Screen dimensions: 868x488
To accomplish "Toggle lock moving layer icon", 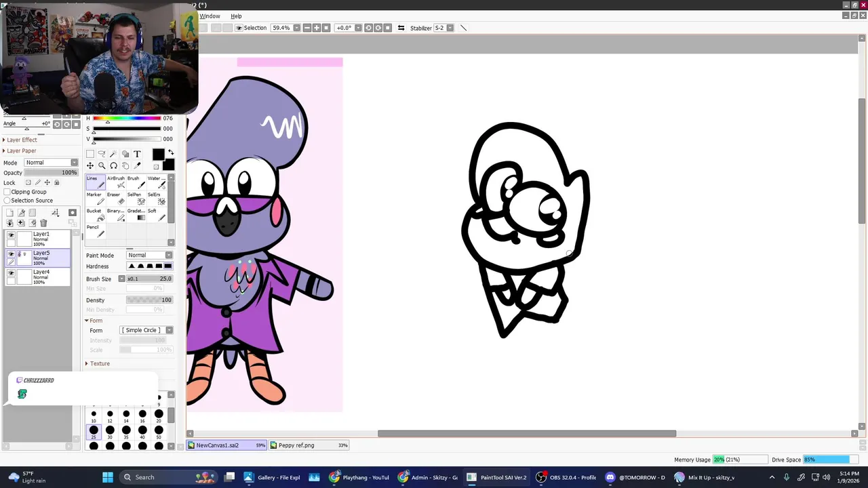I will click(x=47, y=182).
